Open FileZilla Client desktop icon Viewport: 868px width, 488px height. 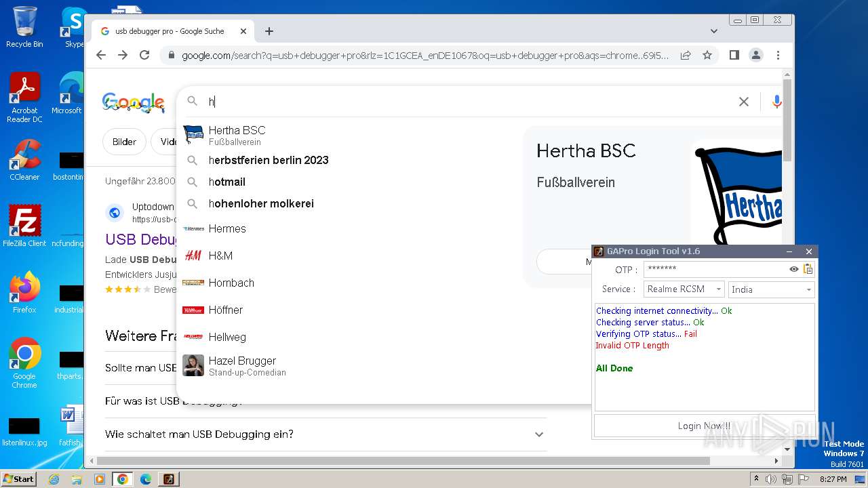tap(24, 226)
